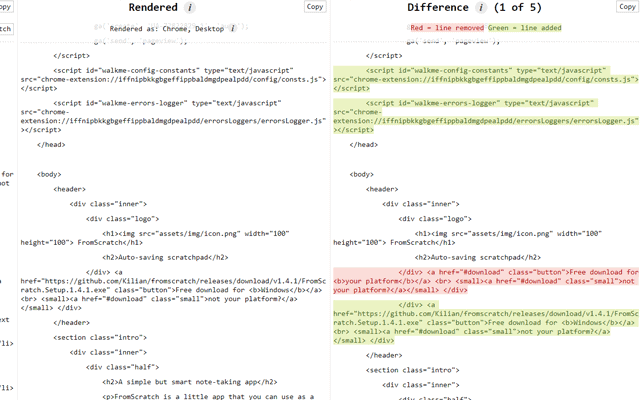Click the 'Red = line removed' legend label
640x400 pixels.
[x=447, y=29]
